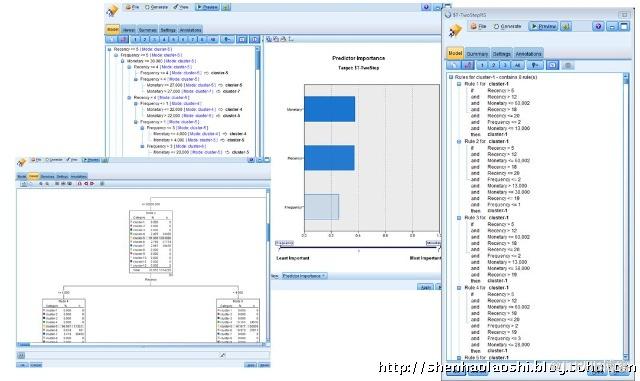Open Annotations tab in top tree-model window

[190, 30]
